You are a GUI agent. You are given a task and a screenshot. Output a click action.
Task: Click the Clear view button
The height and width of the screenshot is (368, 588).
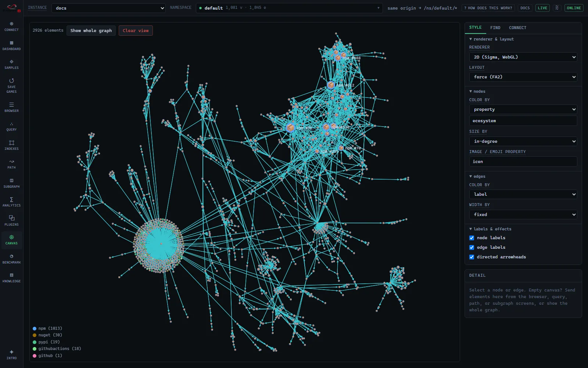click(x=136, y=31)
